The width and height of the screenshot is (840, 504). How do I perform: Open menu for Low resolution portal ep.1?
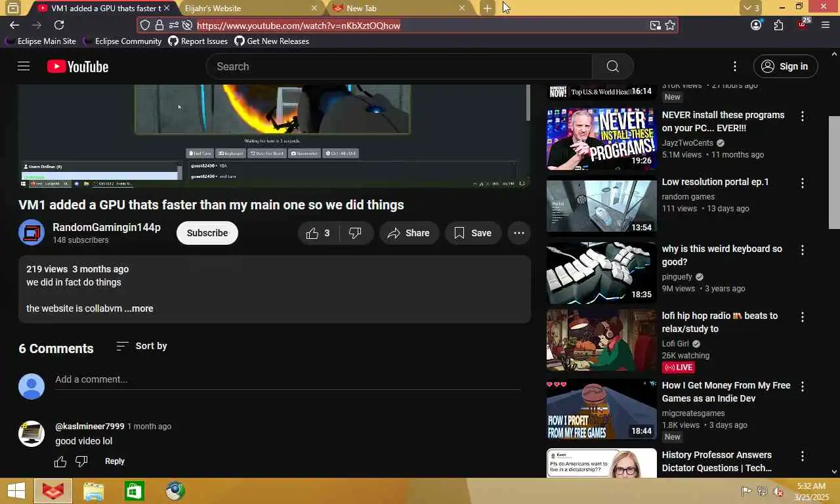click(x=802, y=183)
